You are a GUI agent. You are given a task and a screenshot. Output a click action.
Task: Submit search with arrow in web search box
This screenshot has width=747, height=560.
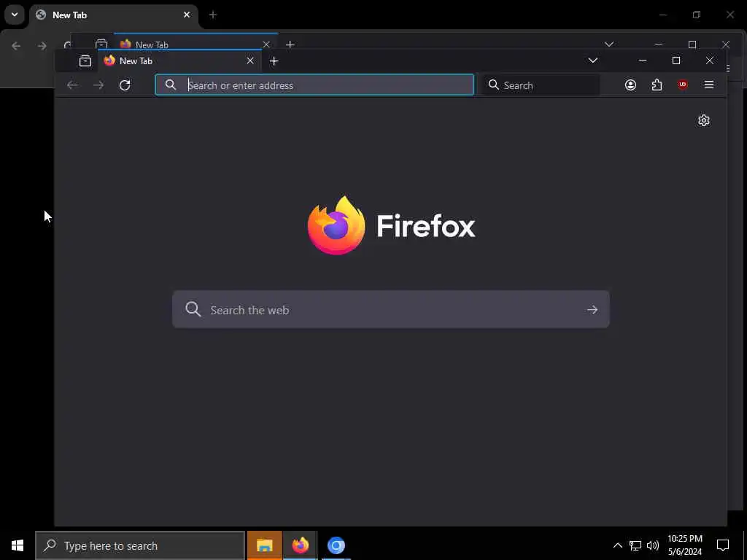(x=592, y=309)
